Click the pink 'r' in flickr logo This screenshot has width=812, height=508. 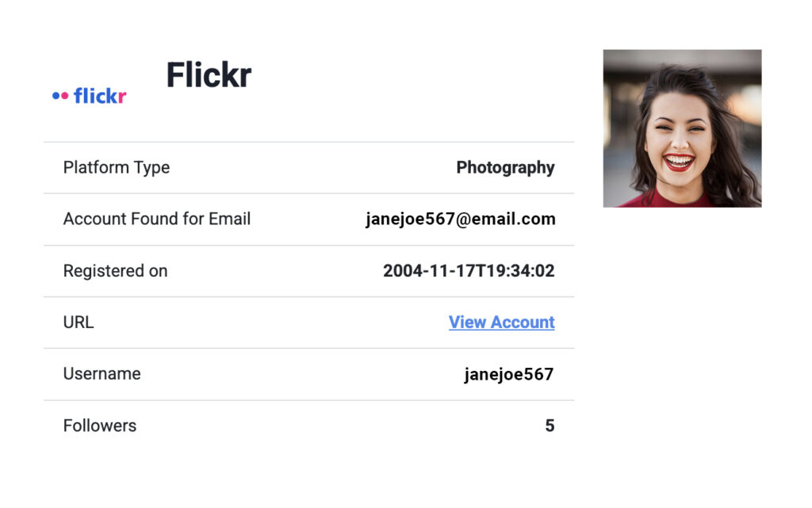(x=122, y=97)
